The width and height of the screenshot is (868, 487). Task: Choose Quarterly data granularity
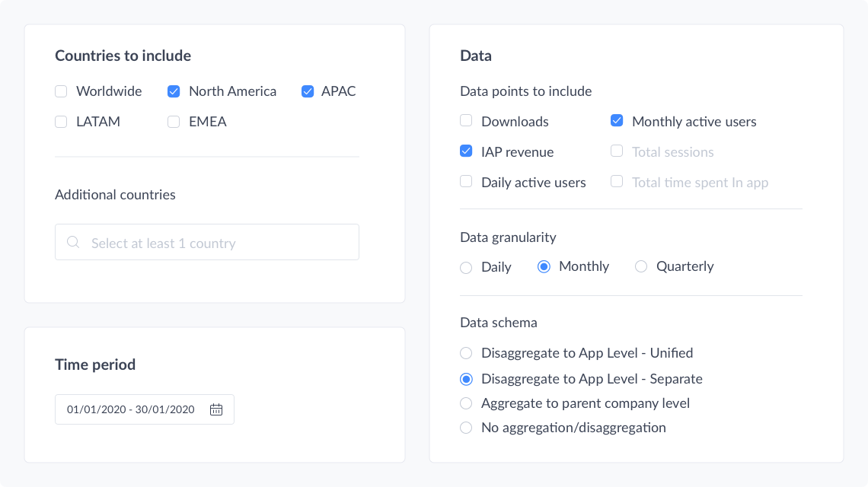(x=641, y=266)
